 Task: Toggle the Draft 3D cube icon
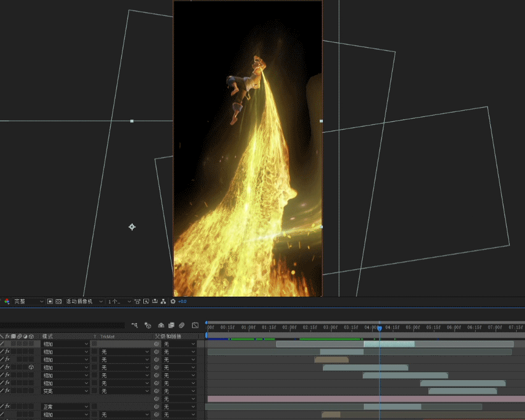coord(148,325)
